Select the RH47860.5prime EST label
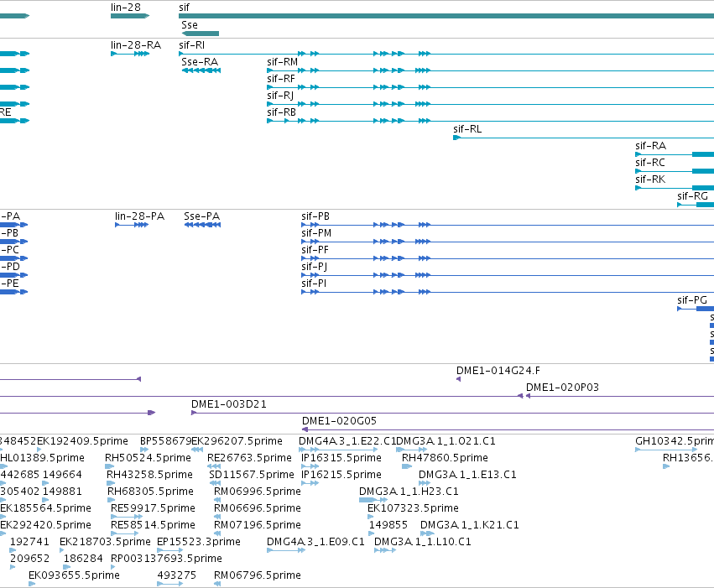This screenshot has height=588, width=714. coord(445,458)
